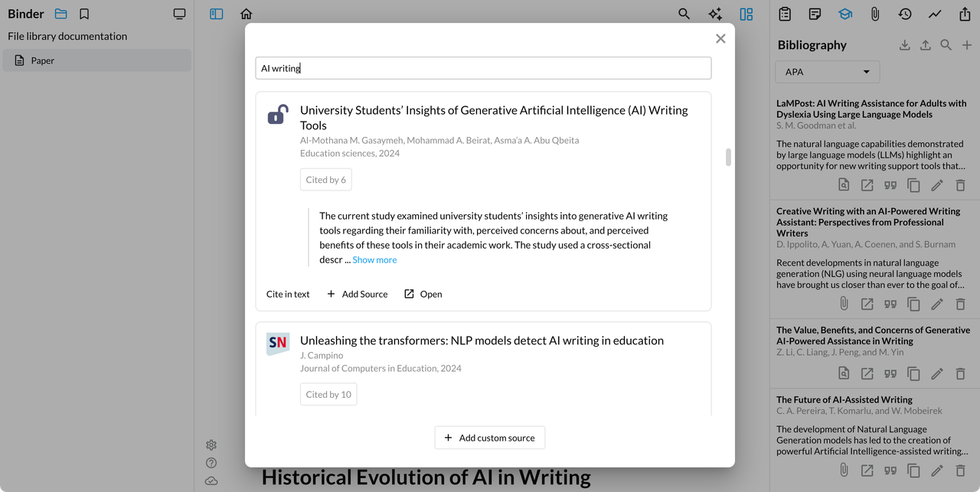Open the bookmarks icon beside Binder
Image resolution: width=980 pixels, height=492 pixels.
[84, 14]
